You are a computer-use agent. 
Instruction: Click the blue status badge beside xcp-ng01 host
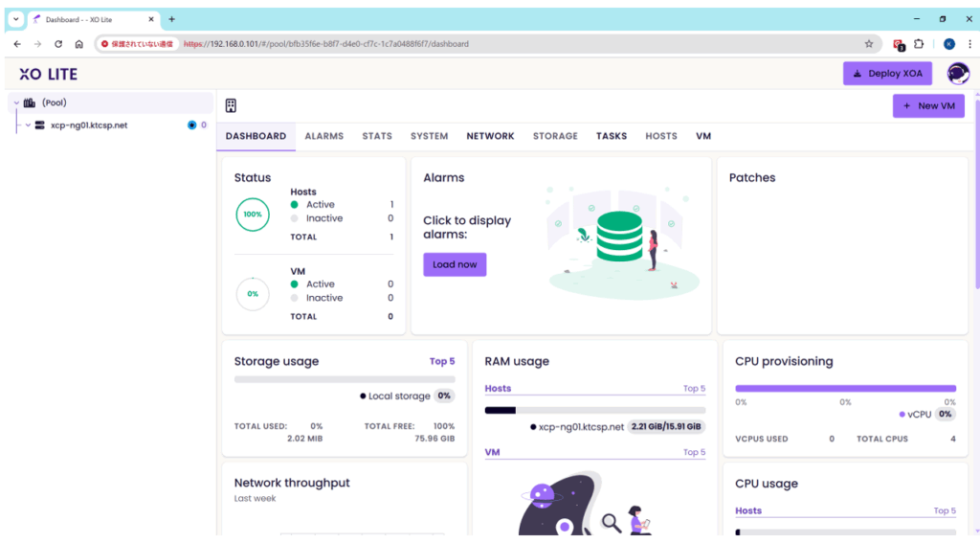coord(192,125)
